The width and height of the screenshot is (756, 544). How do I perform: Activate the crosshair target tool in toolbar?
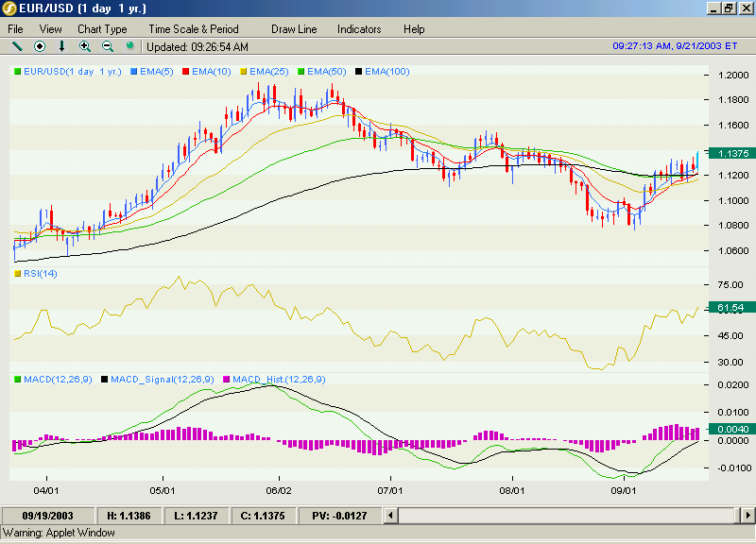coord(40,46)
